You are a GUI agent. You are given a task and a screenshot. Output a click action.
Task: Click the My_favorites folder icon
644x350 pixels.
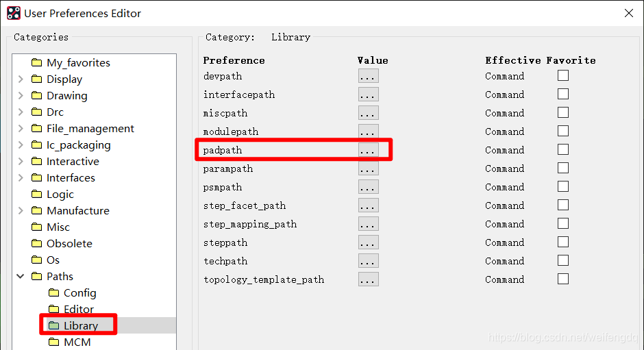point(36,62)
